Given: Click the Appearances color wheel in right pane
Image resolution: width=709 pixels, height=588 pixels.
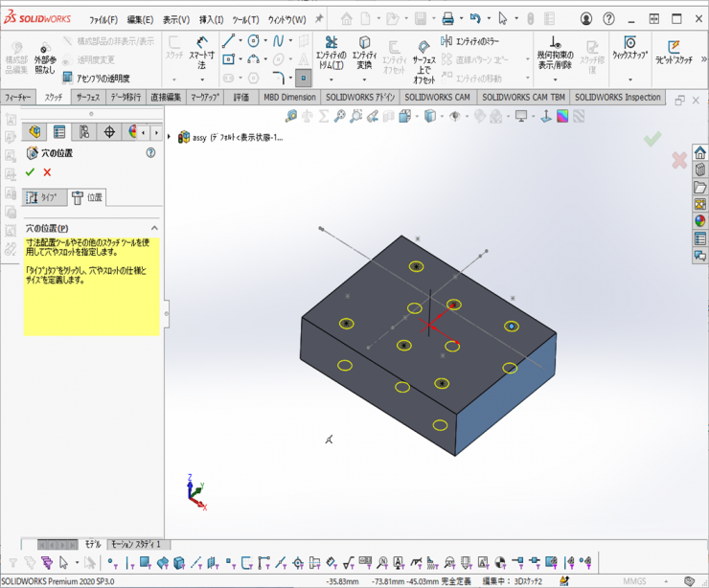Looking at the screenshot, I should click(x=700, y=221).
